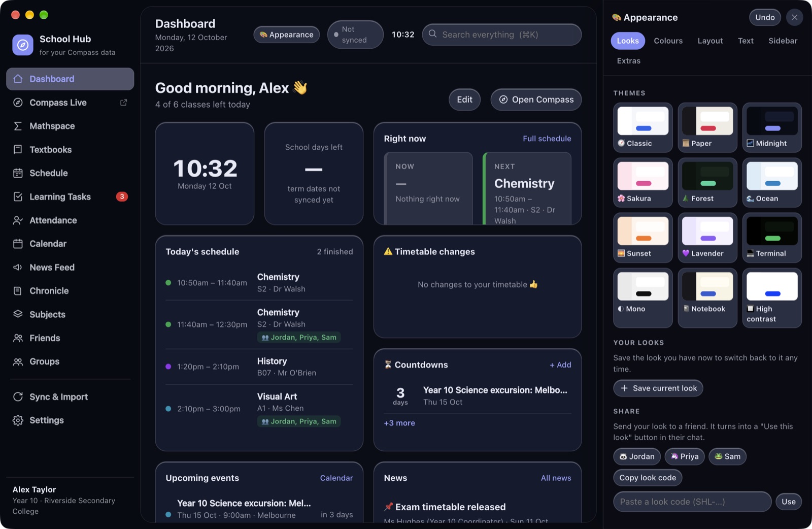Open the Layout tab
Image resolution: width=812 pixels, height=529 pixels.
pyautogui.click(x=710, y=41)
